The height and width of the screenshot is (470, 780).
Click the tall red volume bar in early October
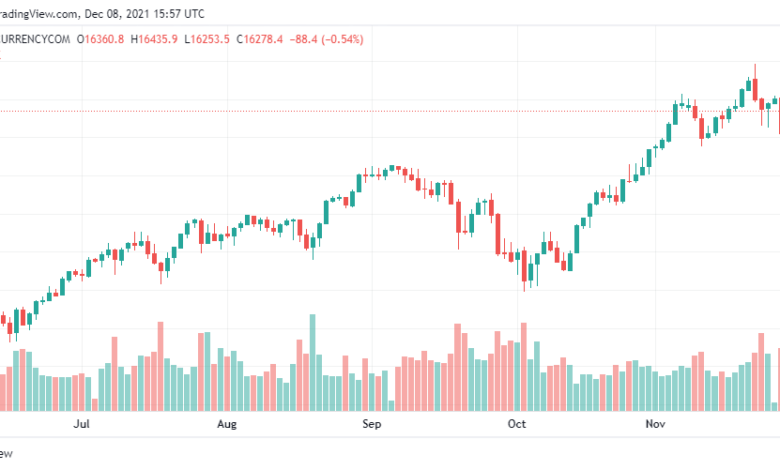coord(522,366)
